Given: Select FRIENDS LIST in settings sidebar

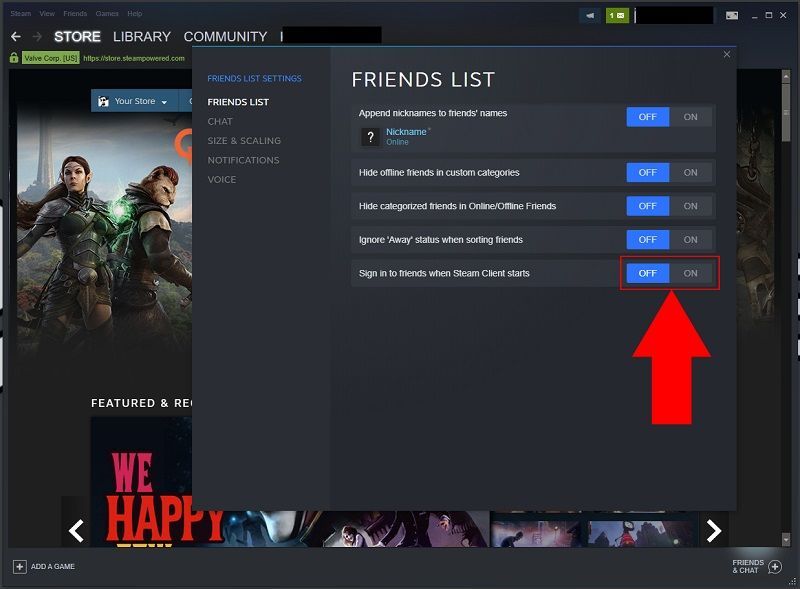Looking at the screenshot, I should click(x=238, y=102).
